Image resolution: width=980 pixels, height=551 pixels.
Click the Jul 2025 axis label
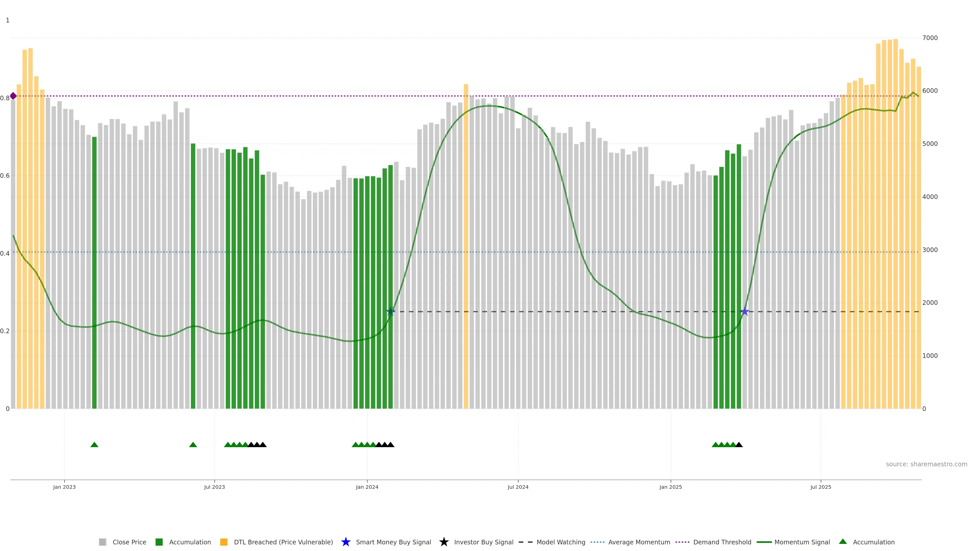click(820, 487)
